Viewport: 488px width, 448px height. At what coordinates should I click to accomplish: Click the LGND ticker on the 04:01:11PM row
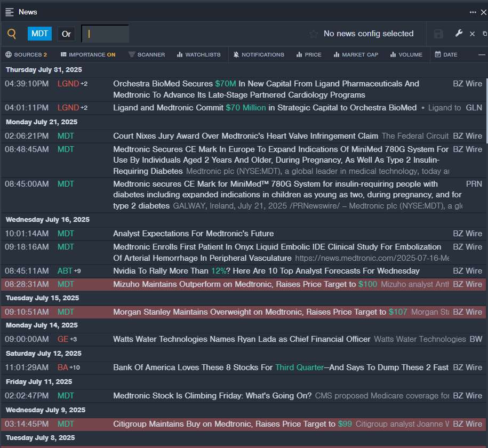tap(68, 108)
